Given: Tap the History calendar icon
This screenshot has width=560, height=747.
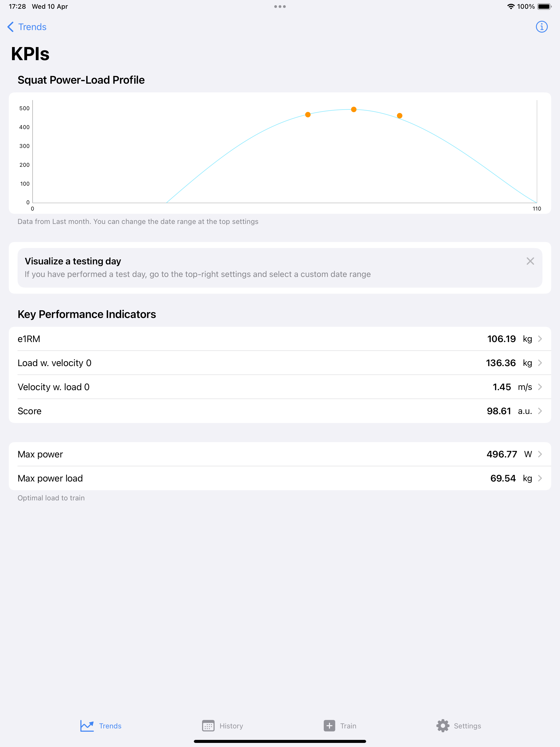Looking at the screenshot, I should (208, 725).
